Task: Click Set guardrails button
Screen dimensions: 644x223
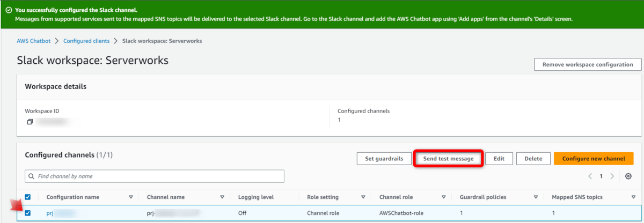Action: (x=384, y=159)
